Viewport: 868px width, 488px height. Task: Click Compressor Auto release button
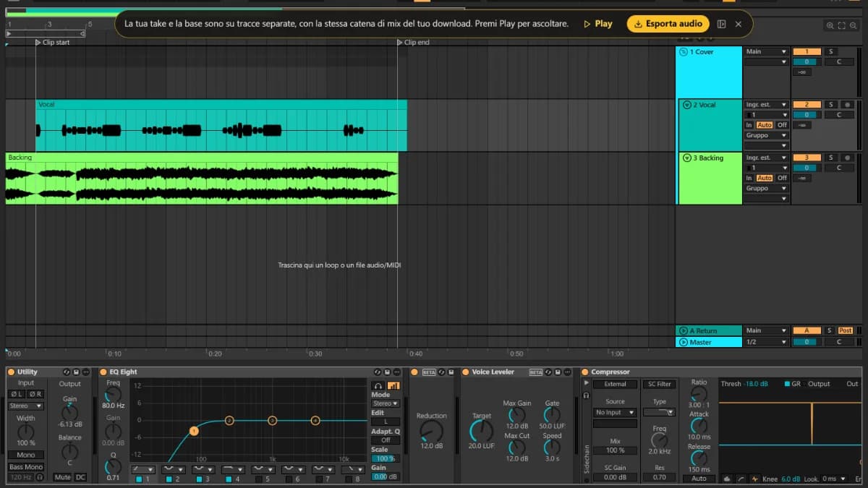(699, 479)
